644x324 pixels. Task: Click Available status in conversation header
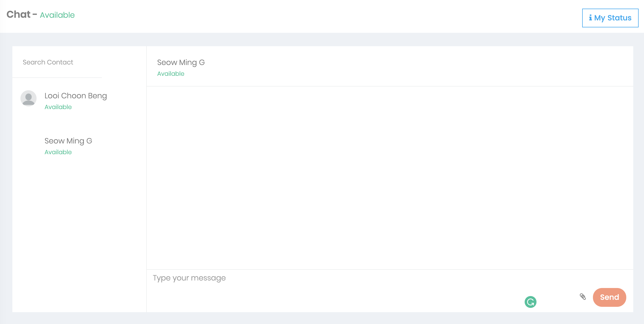point(171,74)
